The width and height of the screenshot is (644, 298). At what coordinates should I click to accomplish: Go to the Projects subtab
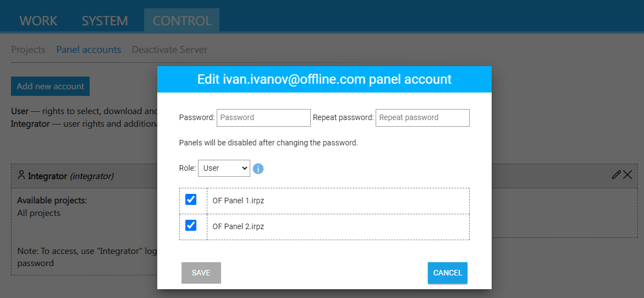28,50
